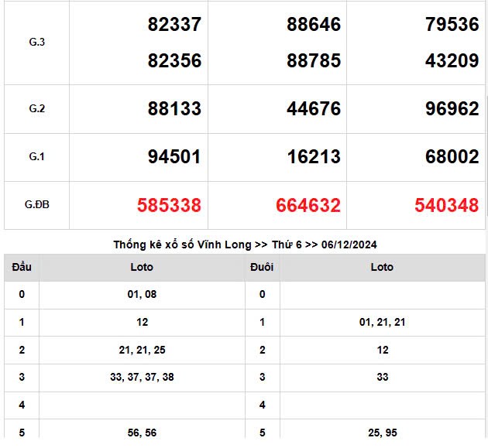Image resolution: width=488 pixels, height=448 pixels.
Task: Select the red jackpot number 664632
Action: (x=308, y=205)
